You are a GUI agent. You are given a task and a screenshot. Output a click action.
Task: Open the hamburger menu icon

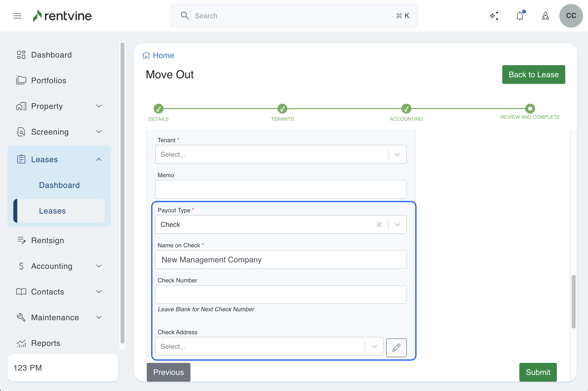[x=17, y=16]
